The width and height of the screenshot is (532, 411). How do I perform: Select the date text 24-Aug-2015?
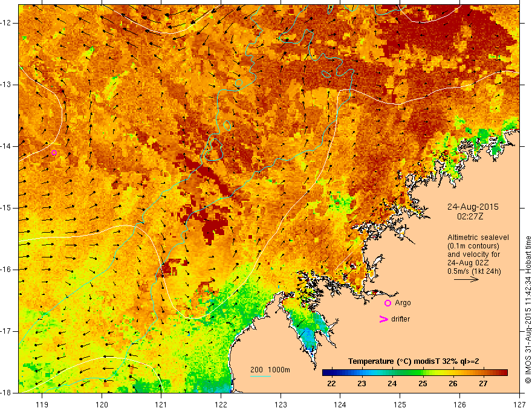coord(473,207)
